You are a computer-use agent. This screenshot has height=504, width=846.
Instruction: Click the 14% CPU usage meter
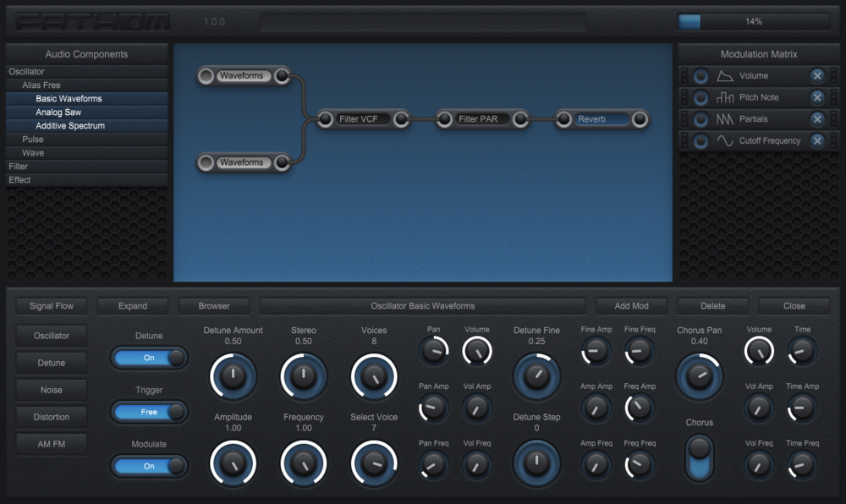click(x=754, y=21)
